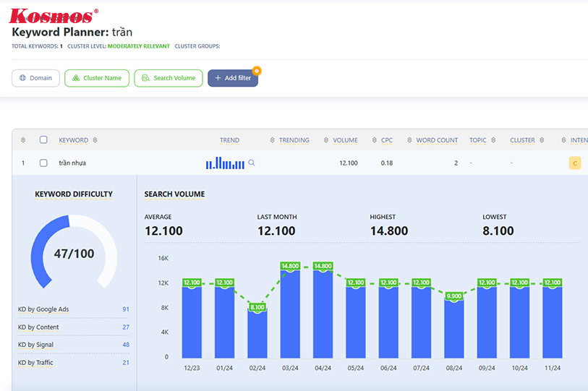The image size is (588, 391).
Task: Open the Search Volume filter
Action: [x=169, y=78]
